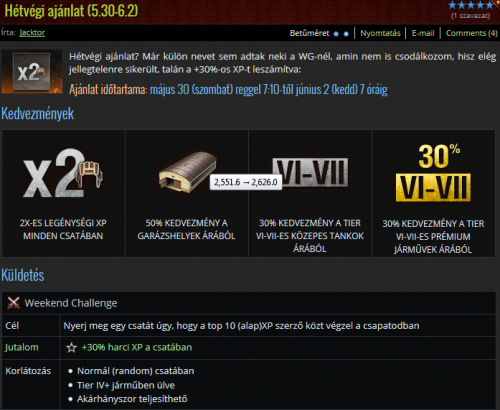Click the 2X-es legénységi XP caption

(63, 229)
